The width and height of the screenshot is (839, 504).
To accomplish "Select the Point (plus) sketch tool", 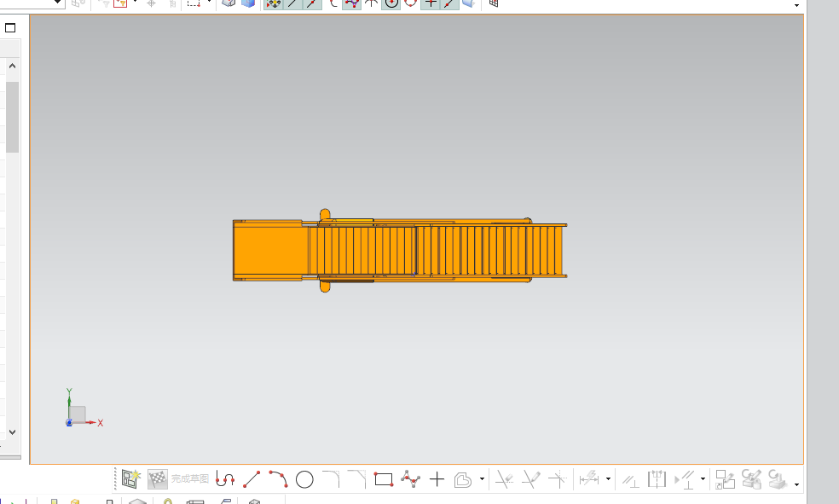I will point(437,479).
